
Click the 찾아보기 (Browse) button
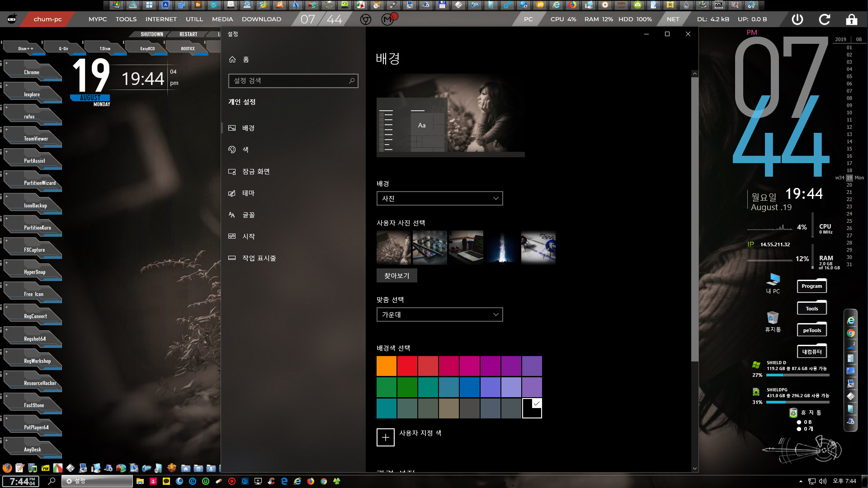coord(396,276)
